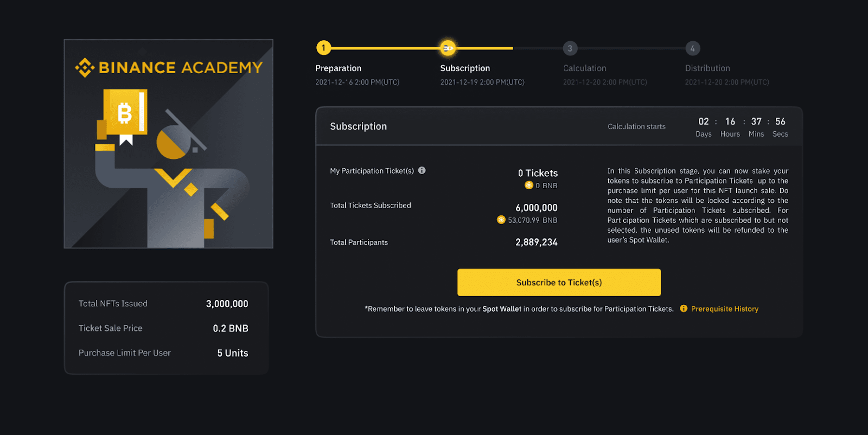Click the "0 Tickets" value
Image resolution: width=868 pixels, height=435 pixels.
point(538,173)
